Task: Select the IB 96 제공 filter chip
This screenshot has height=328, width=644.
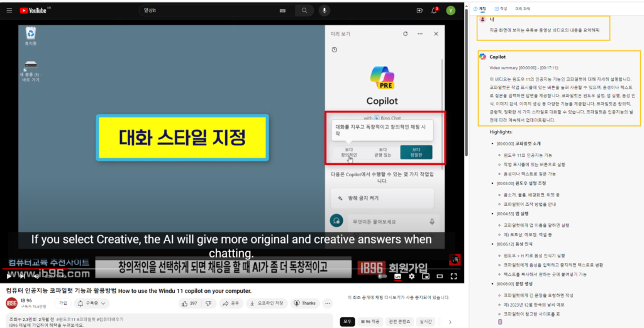Action: (370, 322)
